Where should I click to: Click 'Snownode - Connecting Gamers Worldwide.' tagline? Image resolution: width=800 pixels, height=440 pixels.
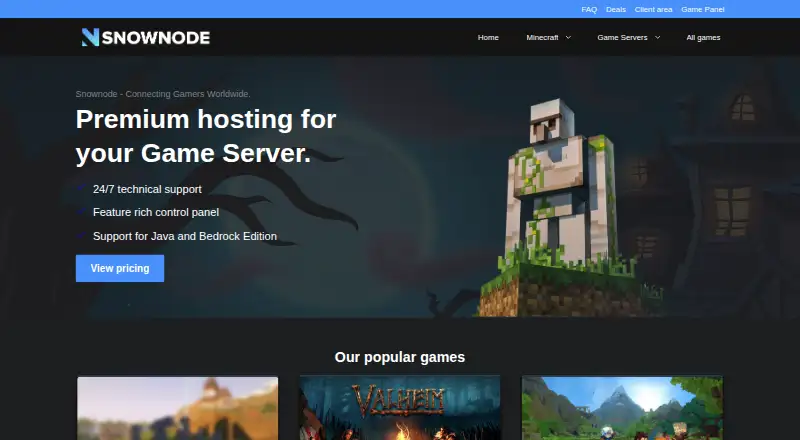tap(163, 94)
